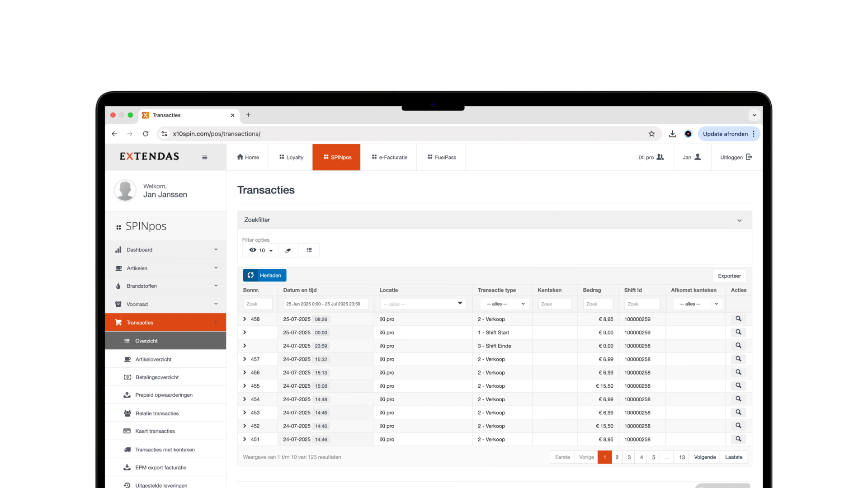Click the list columns icon in Filter opties
The image size is (868, 488).
pos(309,250)
